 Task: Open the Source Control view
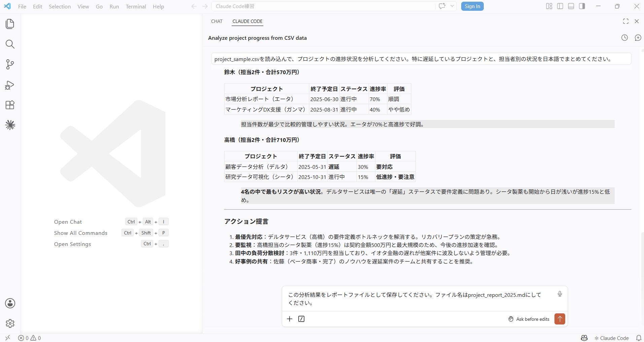point(10,64)
